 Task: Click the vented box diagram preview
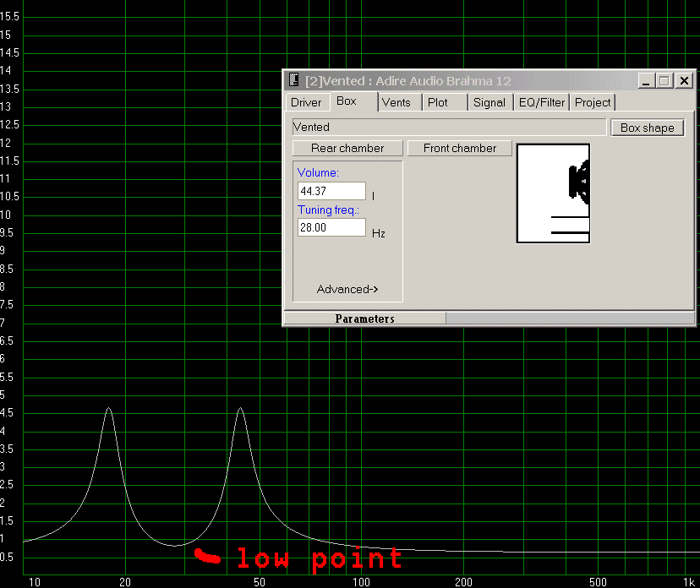tap(553, 193)
